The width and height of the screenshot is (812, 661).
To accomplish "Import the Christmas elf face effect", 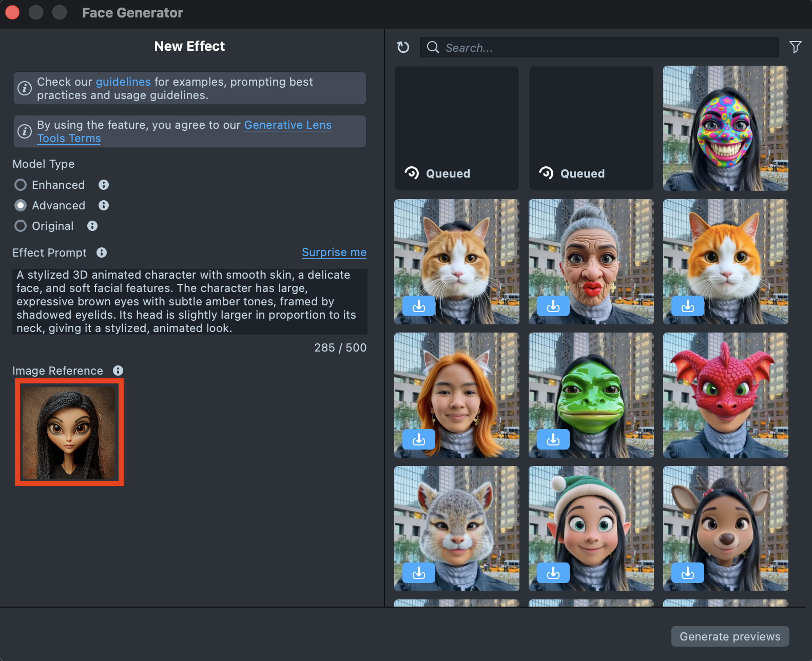I will 553,573.
